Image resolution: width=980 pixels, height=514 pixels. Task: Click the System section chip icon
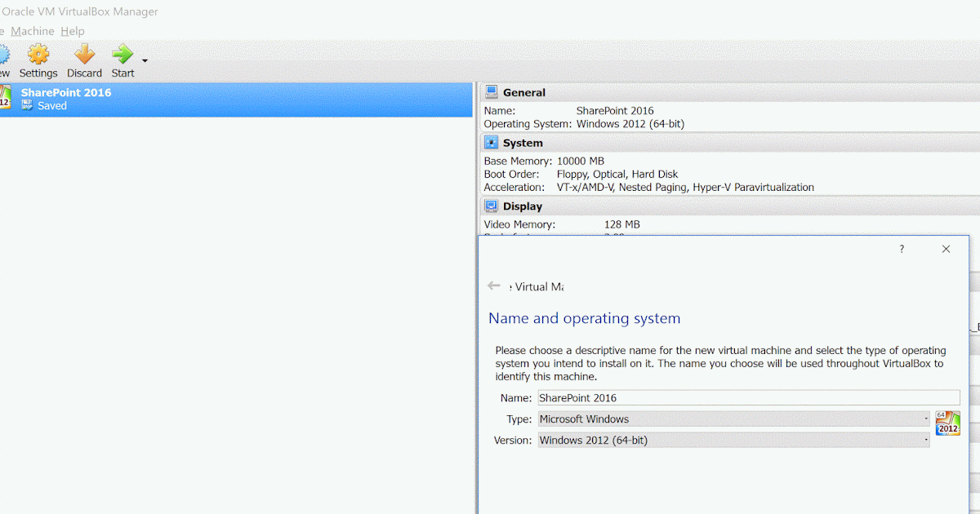(491, 143)
